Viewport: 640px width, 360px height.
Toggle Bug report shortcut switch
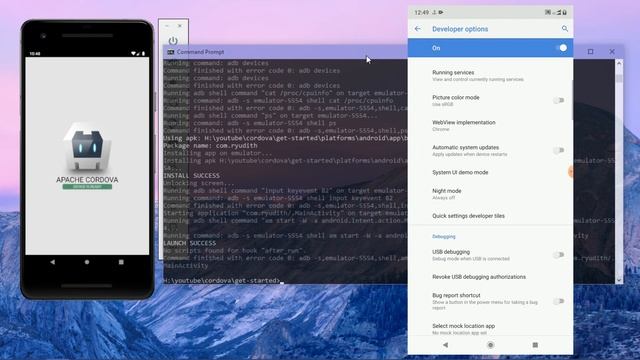point(559,301)
